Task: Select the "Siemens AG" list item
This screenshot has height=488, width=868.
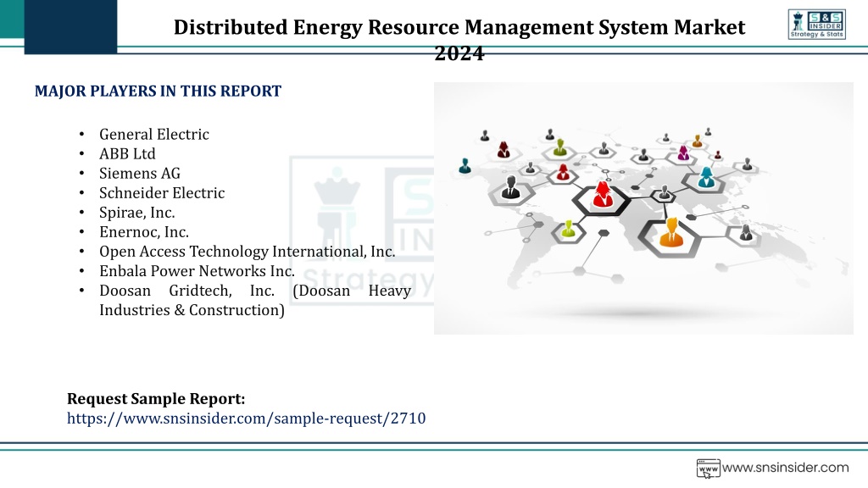Action: click(x=140, y=173)
